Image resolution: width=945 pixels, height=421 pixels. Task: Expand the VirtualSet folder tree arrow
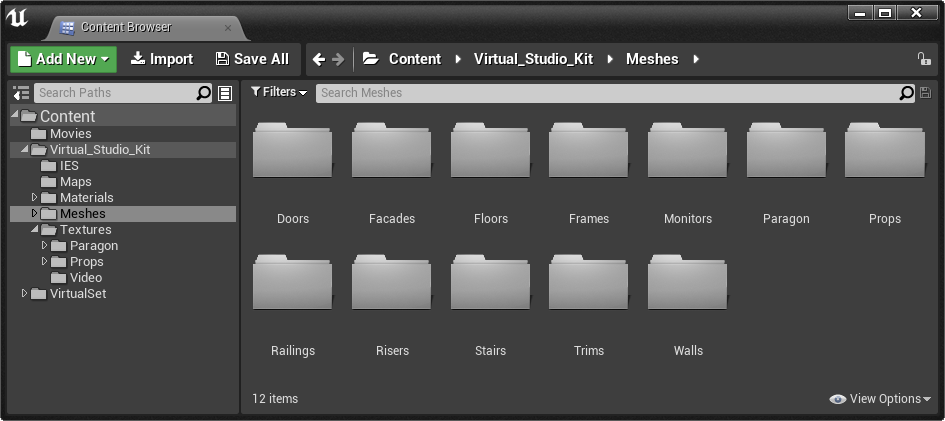click(24, 293)
